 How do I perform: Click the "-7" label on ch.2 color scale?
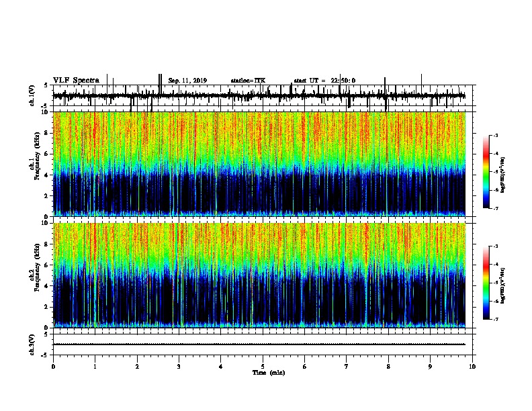click(495, 319)
